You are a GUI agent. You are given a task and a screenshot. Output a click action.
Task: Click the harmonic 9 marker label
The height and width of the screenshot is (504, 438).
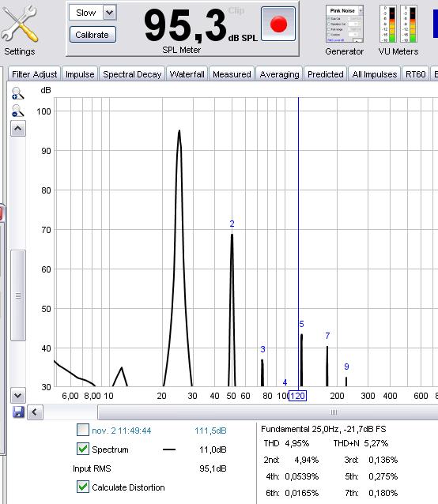click(x=346, y=367)
